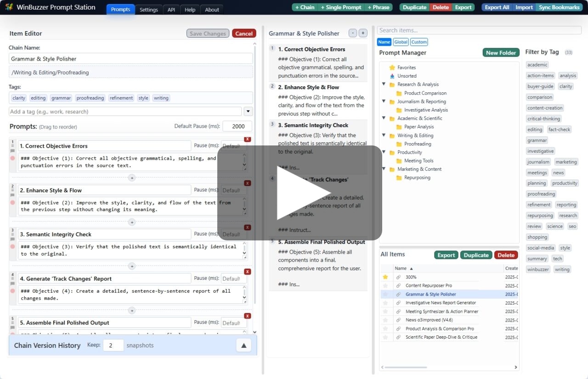The width and height of the screenshot is (588, 379).
Task: Open the Favorites star folder
Action: pyautogui.click(x=392, y=67)
